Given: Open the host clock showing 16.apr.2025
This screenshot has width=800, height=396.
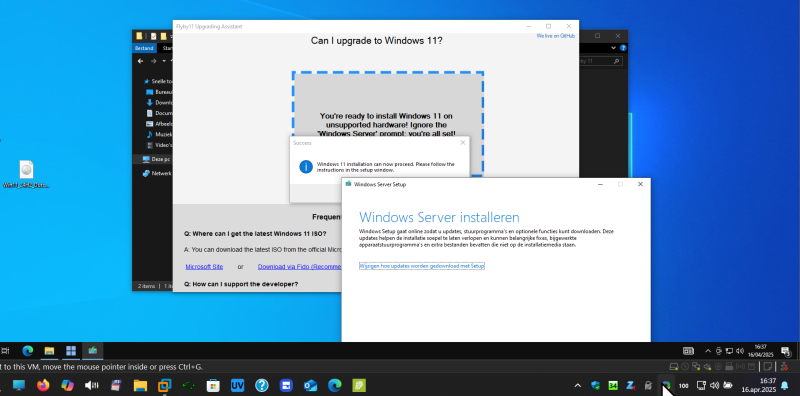Looking at the screenshot, I should pyautogui.click(x=759, y=385).
